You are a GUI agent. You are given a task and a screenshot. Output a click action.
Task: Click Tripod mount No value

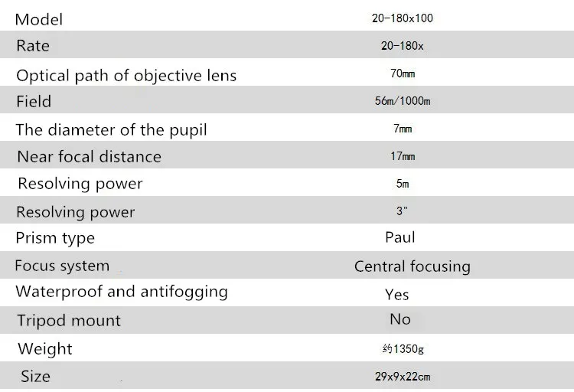[400, 319]
